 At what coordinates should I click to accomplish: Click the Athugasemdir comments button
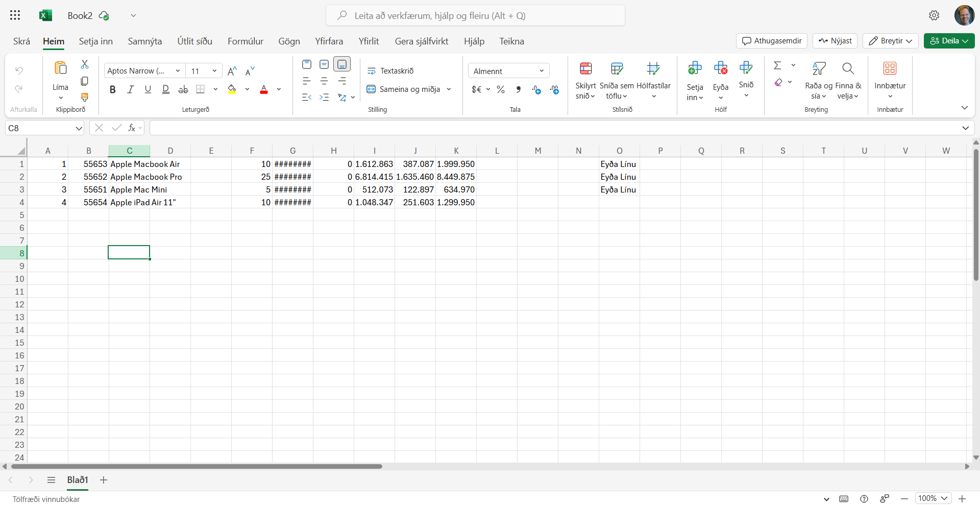[771, 41]
